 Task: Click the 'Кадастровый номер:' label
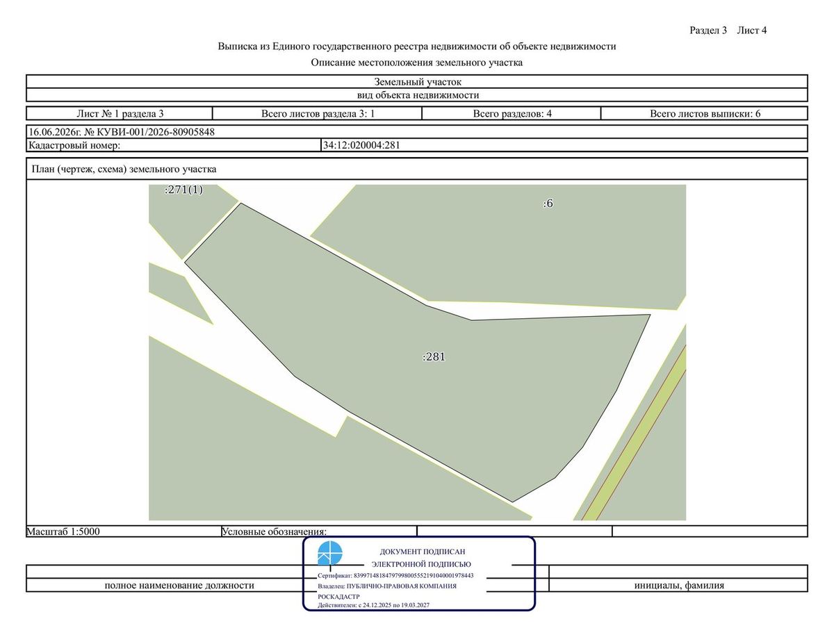(74, 145)
